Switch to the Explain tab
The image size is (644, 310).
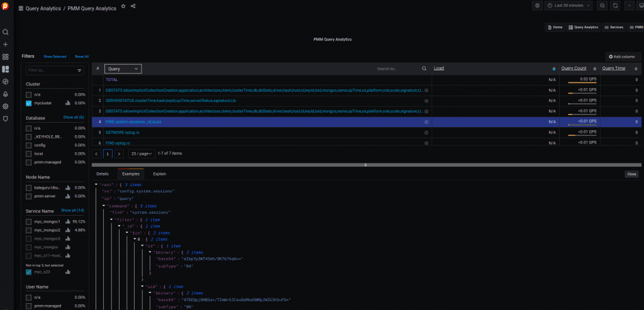[159, 174]
